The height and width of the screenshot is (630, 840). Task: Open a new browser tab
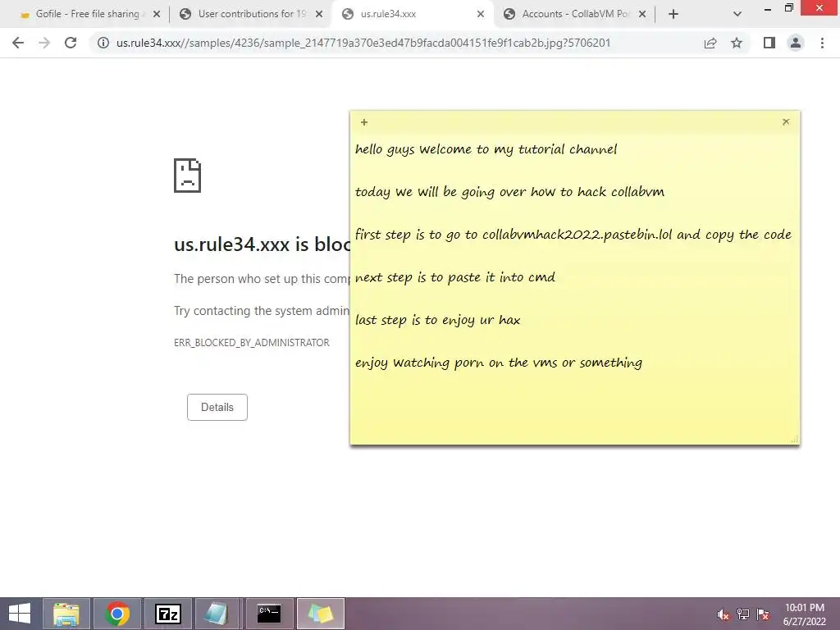(x=673, y=15)
